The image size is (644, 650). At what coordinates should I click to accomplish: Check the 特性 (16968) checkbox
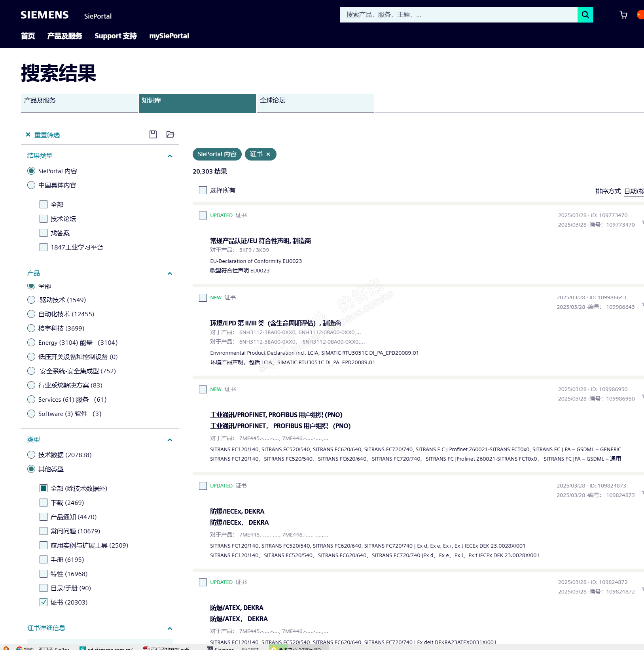click(x=44, y=574)
